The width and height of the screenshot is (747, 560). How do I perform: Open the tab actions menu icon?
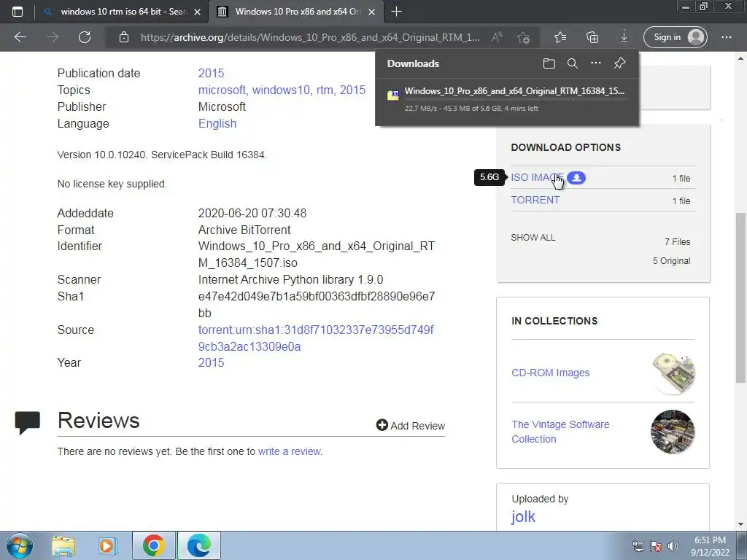[18, 12]
